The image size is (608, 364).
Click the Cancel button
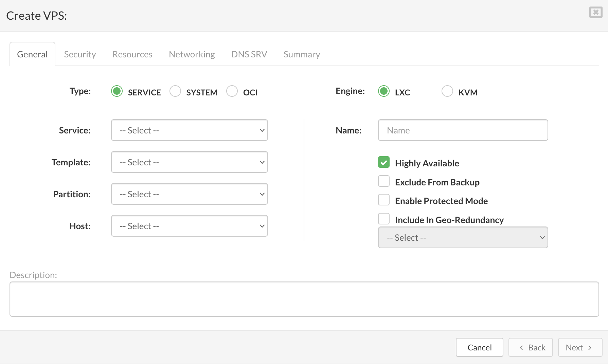pos(480,347)
